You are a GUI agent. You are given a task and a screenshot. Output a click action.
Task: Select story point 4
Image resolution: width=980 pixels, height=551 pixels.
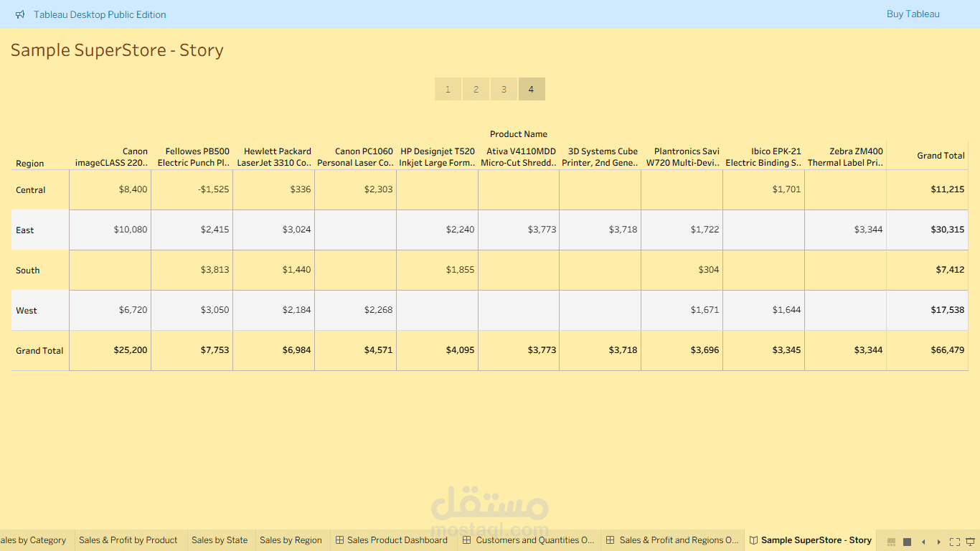[x=532, y=89]
